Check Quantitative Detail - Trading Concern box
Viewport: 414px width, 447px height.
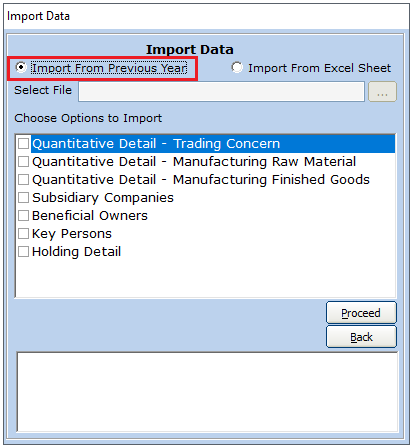pyautogui.click(x=23, y=144)
